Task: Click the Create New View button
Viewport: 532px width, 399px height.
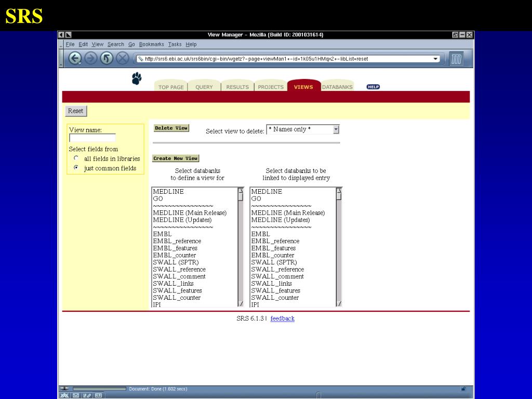Action: point(176,158)
